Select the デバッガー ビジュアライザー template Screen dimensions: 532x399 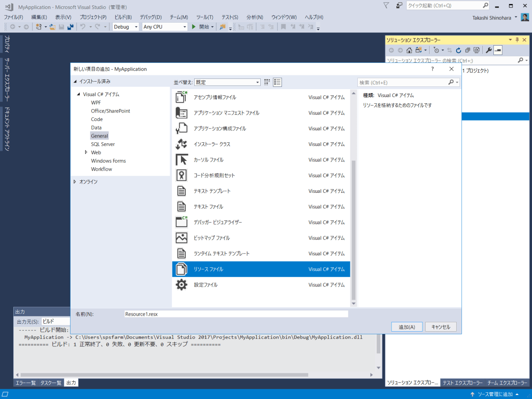[x=261, y=222]
